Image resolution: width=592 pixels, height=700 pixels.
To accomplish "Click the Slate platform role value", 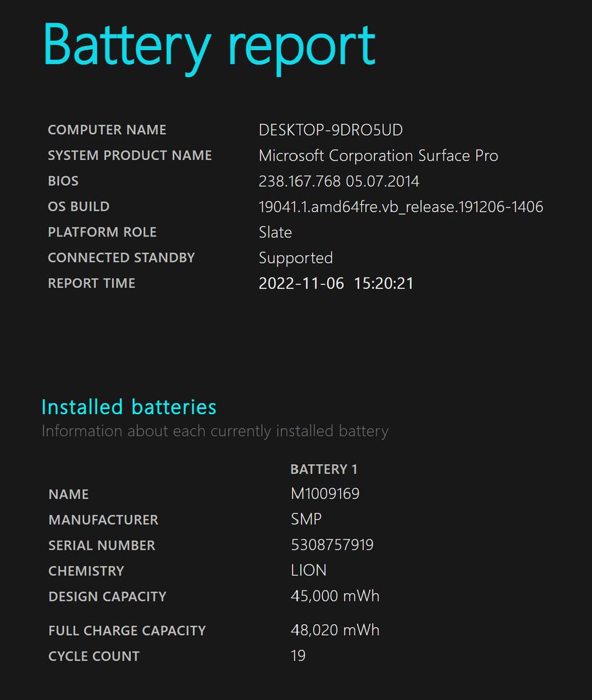I will [x=275, y=232].
